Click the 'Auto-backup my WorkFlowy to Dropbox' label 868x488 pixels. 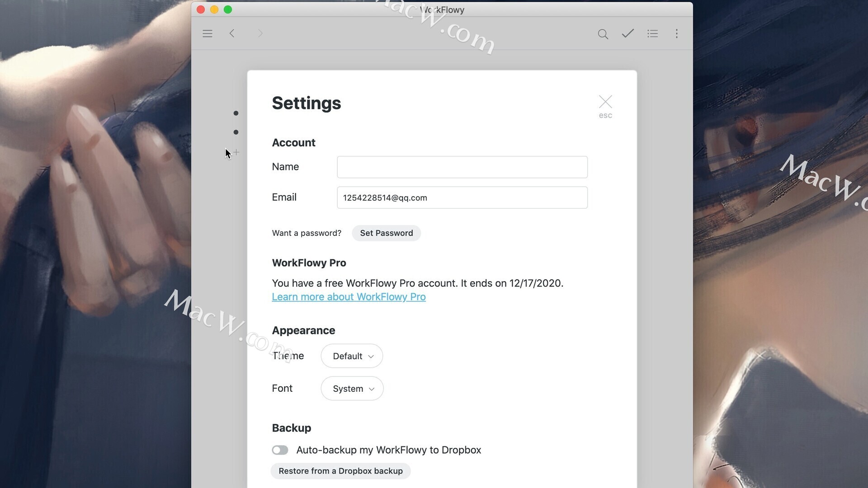click(x=389, y=450)
